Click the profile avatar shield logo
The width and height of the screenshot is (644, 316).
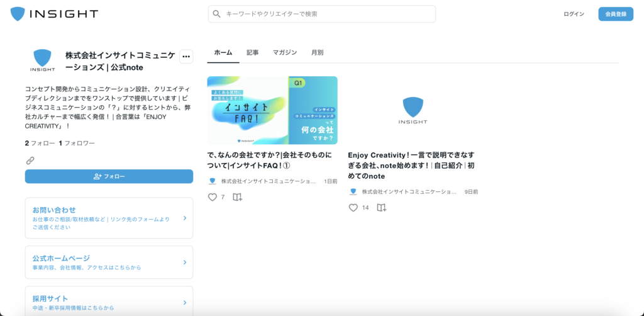click(x=42, y=60)
